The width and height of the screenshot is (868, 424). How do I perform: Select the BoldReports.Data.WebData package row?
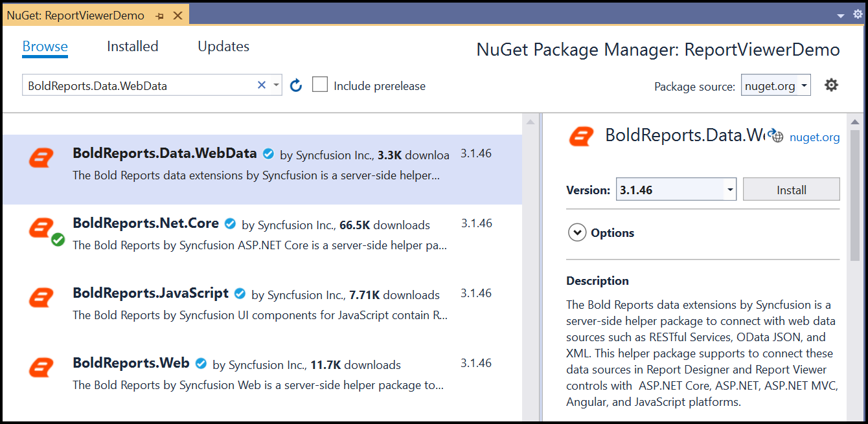point(262,170)
